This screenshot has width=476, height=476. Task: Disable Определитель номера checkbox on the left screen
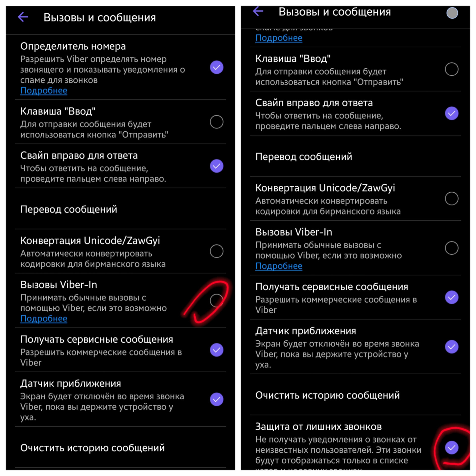(x=216, y=67)
